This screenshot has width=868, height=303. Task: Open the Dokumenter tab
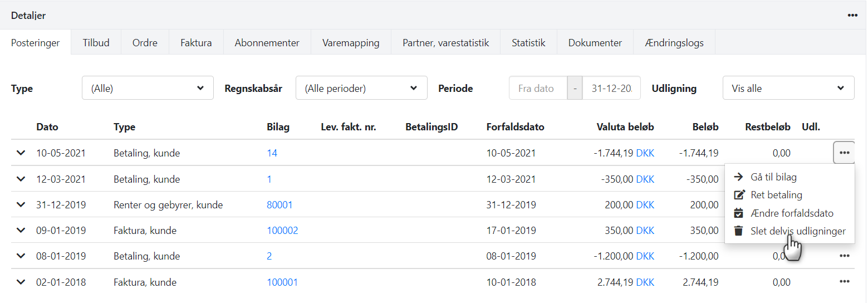click(595, 43)
